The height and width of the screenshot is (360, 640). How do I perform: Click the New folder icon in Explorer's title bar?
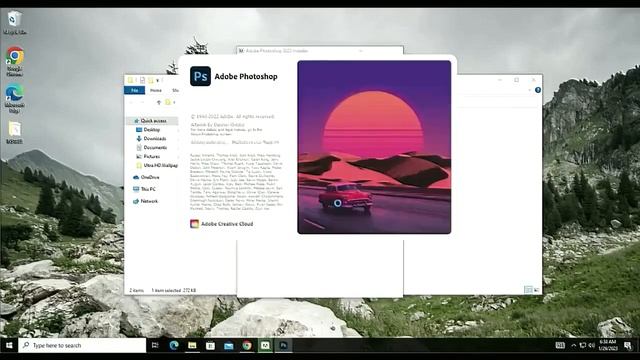pos(151,80)
